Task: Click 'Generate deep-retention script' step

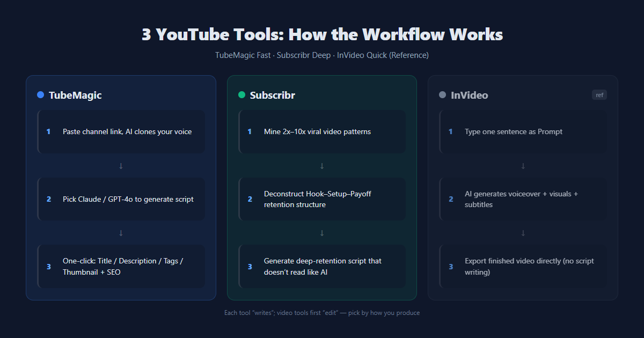Action: [x=322, y=267]
